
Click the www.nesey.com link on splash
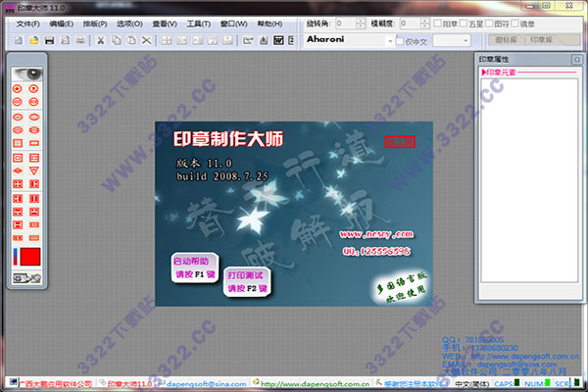376,234
